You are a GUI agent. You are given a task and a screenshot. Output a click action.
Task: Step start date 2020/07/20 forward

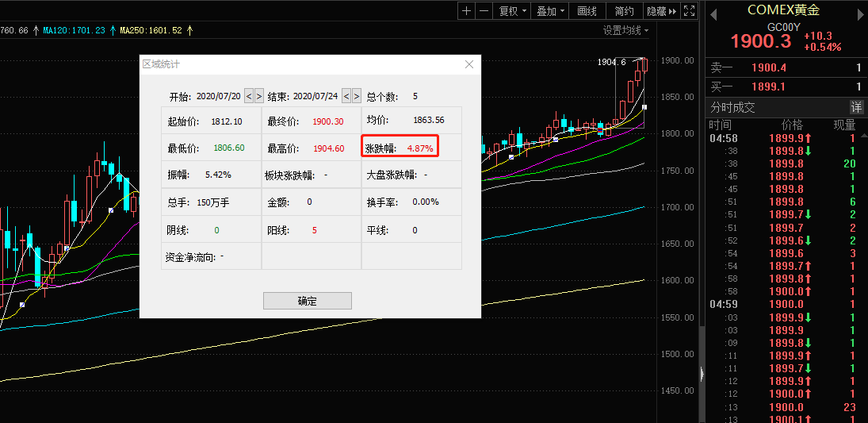coord(258,96)
